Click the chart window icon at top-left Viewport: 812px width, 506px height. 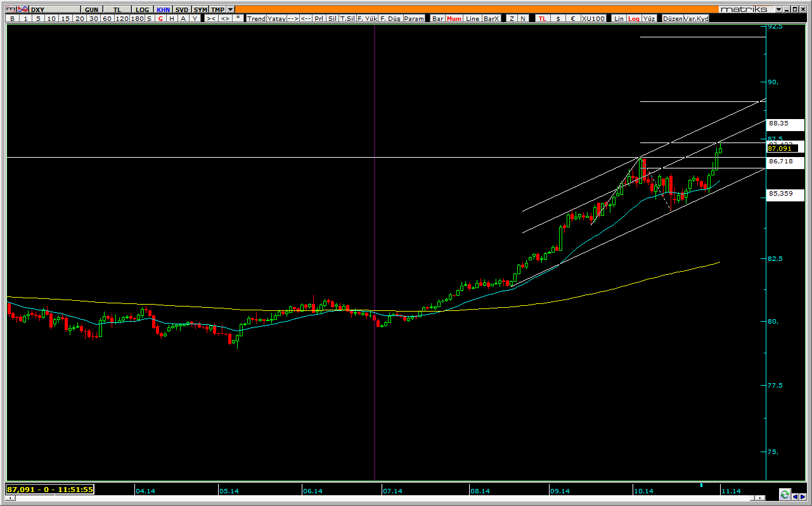pyautogui.click(x=11, y=9)
